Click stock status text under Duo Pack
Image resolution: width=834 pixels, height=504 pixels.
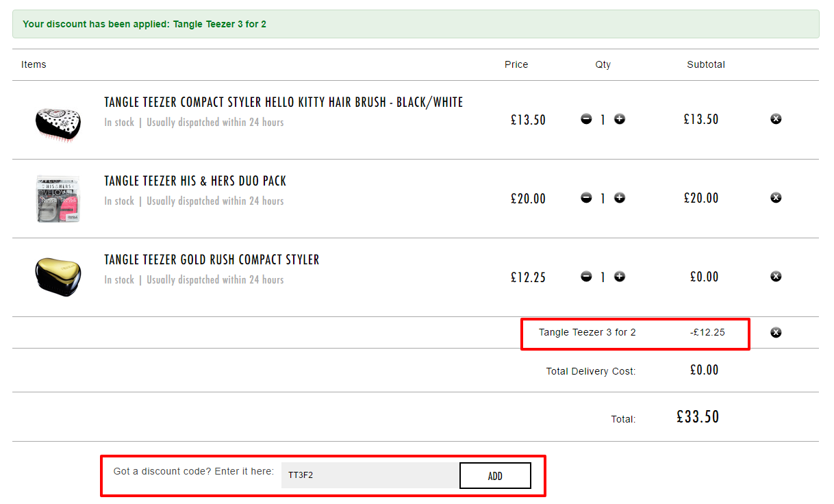click(x=194, y=201)
